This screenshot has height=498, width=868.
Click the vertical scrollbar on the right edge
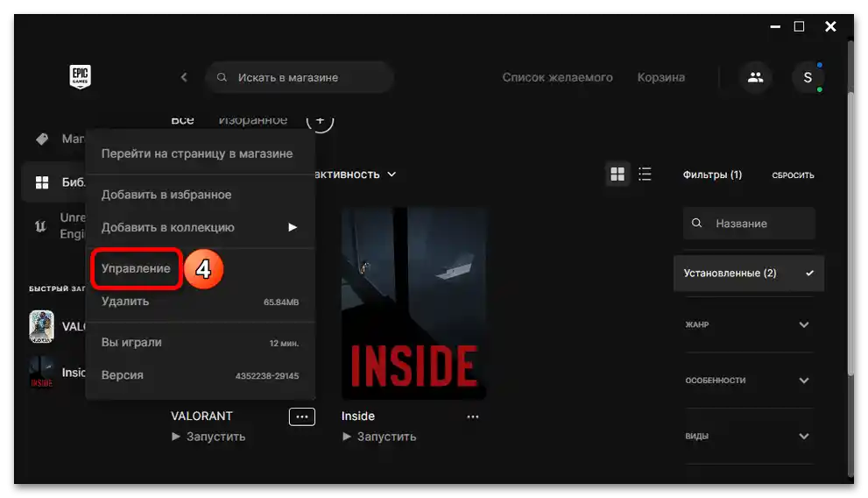[x=850, y=234]
